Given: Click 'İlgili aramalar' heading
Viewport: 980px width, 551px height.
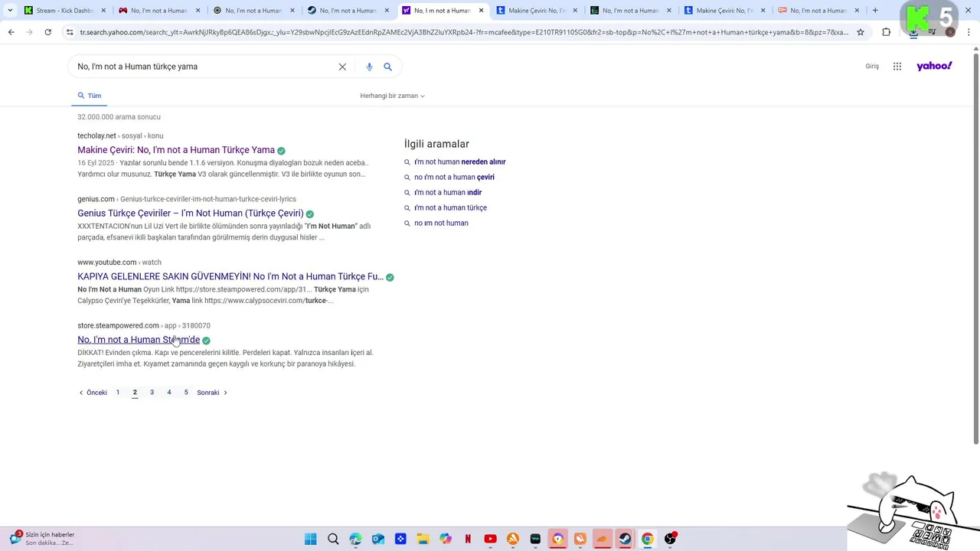Looking at the screenshot, I should (436, 144).
